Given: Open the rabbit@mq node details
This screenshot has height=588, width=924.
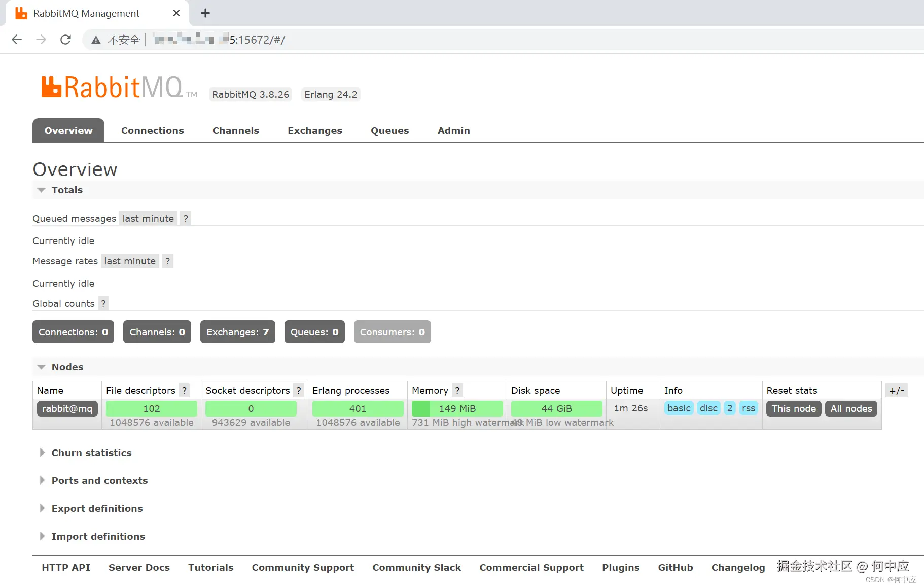Looking at the screenshot, I should pyautogui.click(x=67, y=409).
